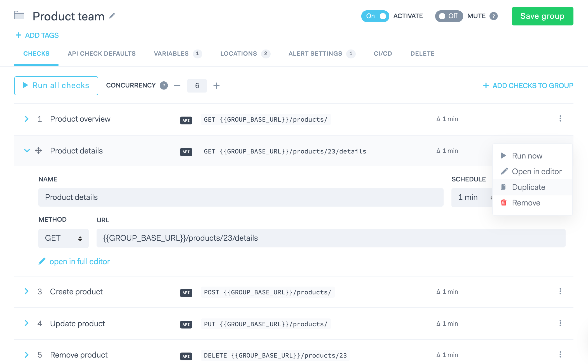Open three-dot menu for Create product check
This screenshot has height=364, width=588.
point(560,291)
